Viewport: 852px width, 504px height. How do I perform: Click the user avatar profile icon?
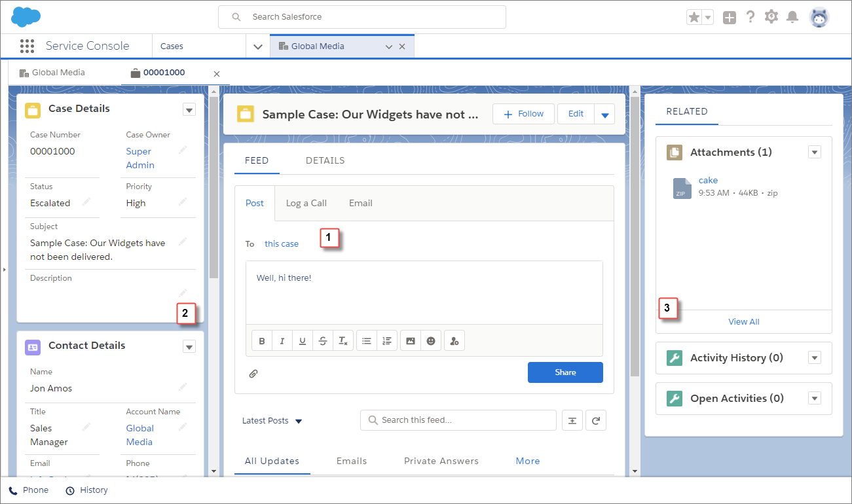[x=819, y=17]
